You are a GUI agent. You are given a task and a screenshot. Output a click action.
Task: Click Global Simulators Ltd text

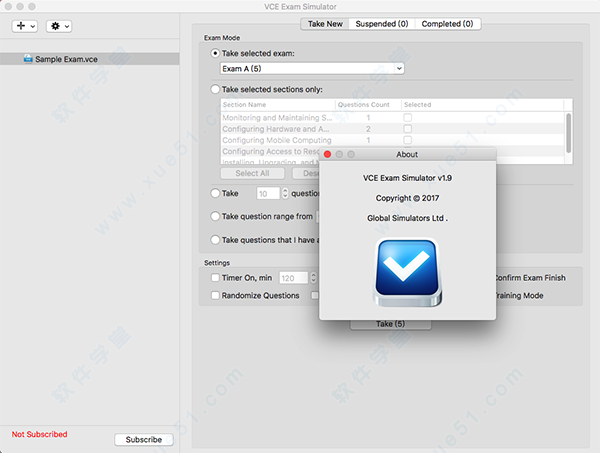(407, 218)
